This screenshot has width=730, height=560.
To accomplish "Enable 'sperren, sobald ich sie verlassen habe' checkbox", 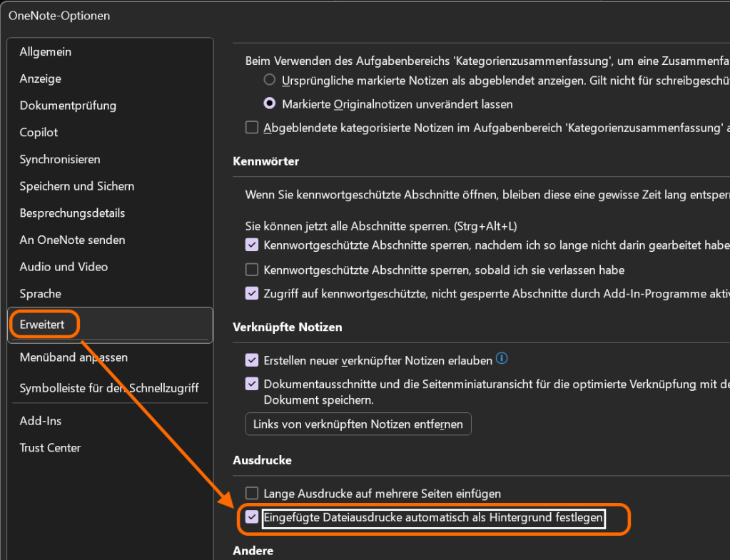I will pos(252,270).
